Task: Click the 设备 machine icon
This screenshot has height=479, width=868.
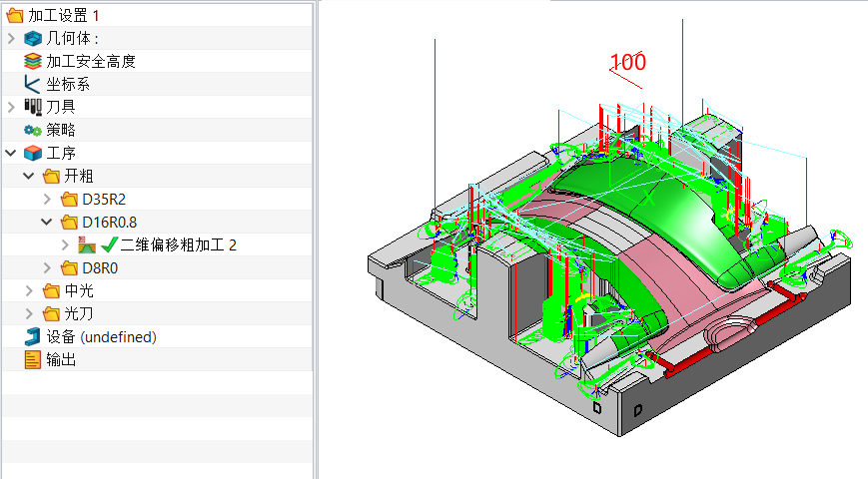Action: [x=33, y=337]
